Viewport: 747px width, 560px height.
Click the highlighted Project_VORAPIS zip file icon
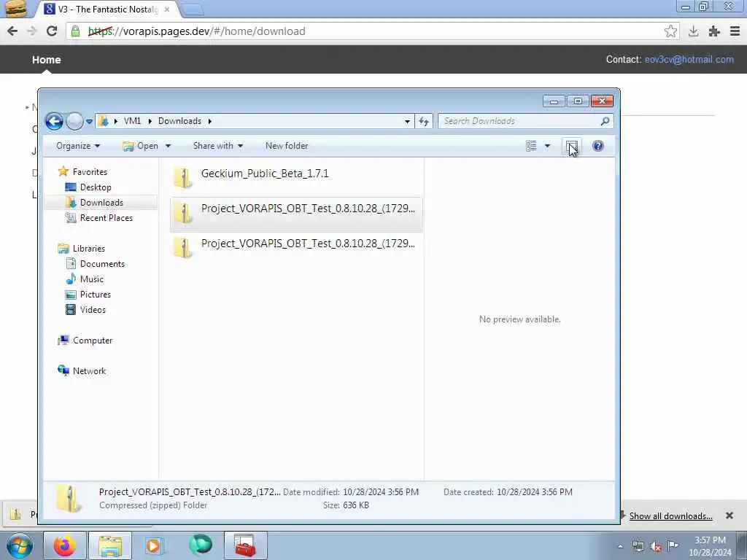pos(182,213)
